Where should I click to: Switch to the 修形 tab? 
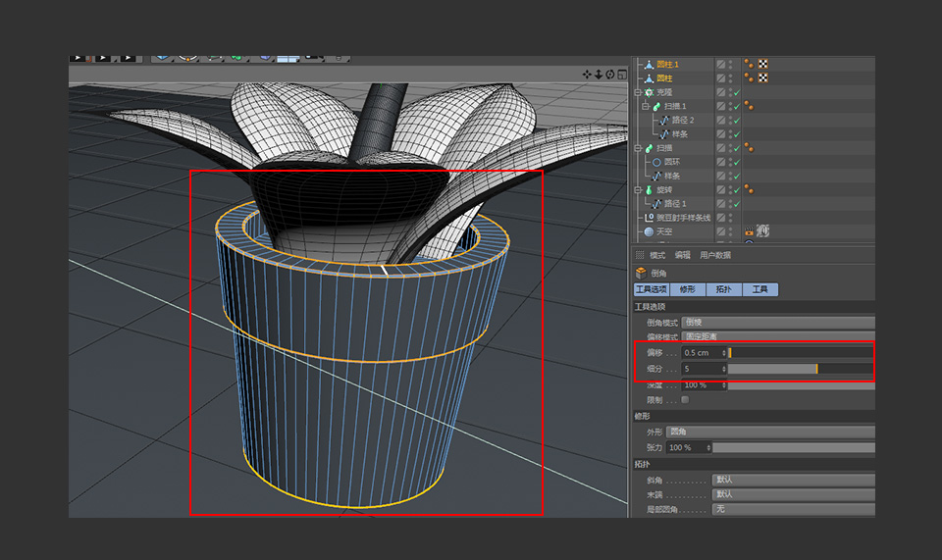[x=688, y=289]
